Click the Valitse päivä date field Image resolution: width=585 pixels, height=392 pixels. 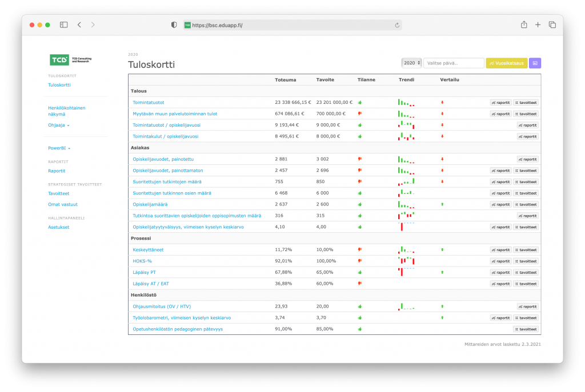pyautogui.click(x=454, y=63)
